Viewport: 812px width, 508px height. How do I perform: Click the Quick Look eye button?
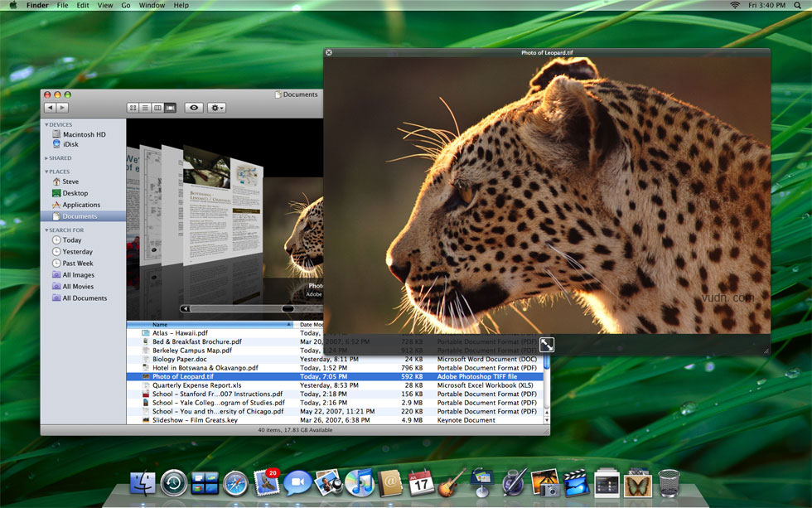tap(194, 108)
